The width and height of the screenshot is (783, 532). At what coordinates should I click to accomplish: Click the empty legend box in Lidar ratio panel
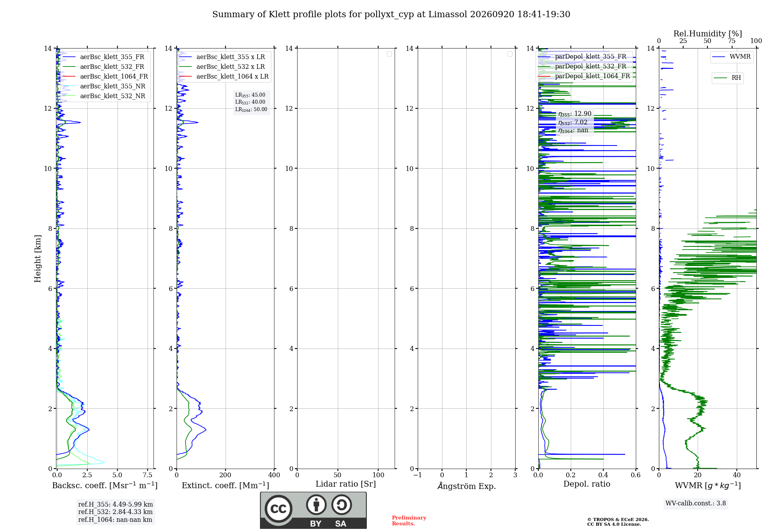point(389,54)
